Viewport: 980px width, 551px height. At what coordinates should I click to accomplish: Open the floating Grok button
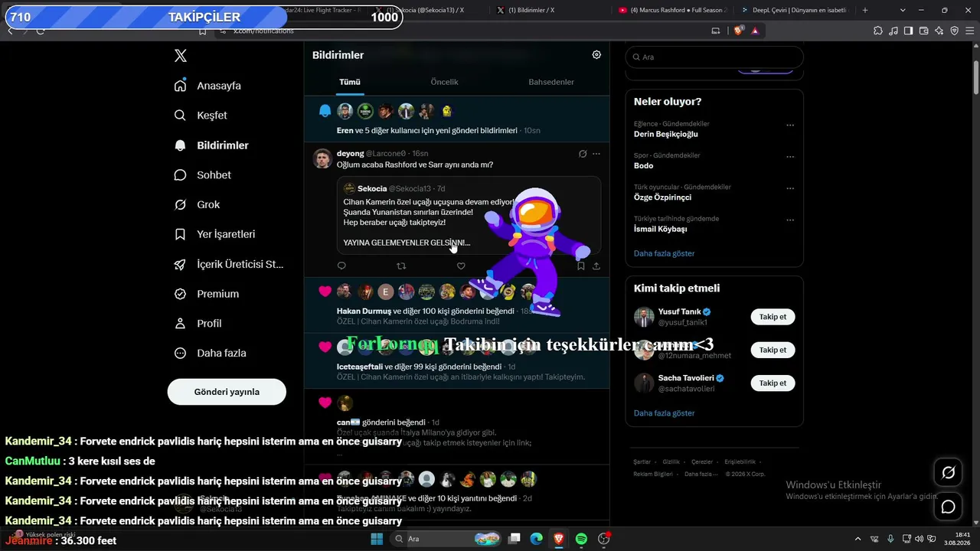tap(948, 472)
